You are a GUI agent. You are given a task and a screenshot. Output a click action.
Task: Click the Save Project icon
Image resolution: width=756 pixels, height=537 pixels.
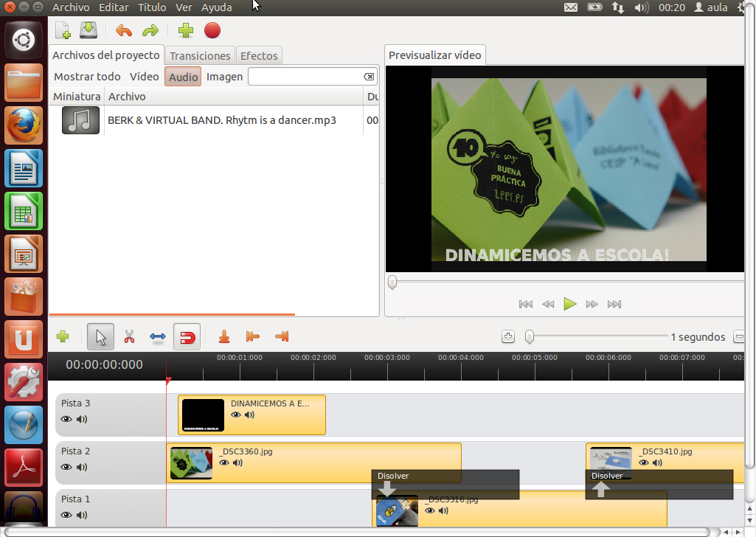(x=89, y=30)
